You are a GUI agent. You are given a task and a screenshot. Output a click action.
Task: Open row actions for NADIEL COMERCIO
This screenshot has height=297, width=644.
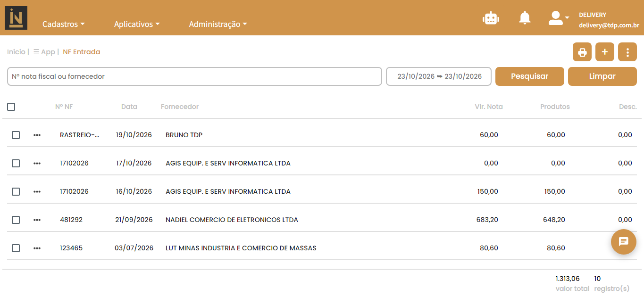click(37, 220)
